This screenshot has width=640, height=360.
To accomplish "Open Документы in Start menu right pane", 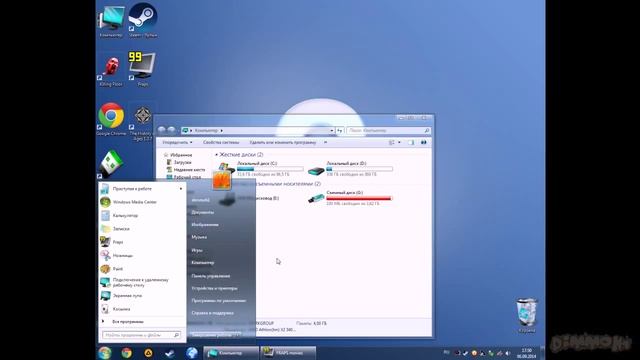I will (202, 212).
